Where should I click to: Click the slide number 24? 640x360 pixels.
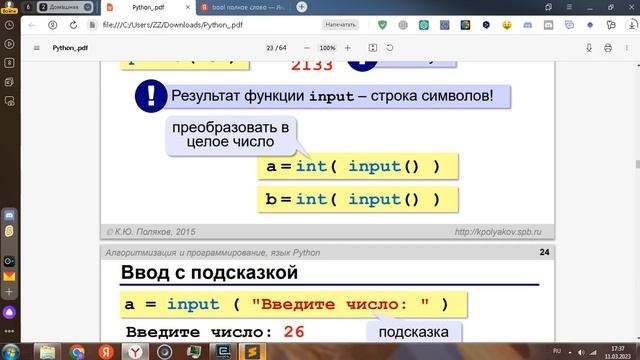(x=544, y=252)
